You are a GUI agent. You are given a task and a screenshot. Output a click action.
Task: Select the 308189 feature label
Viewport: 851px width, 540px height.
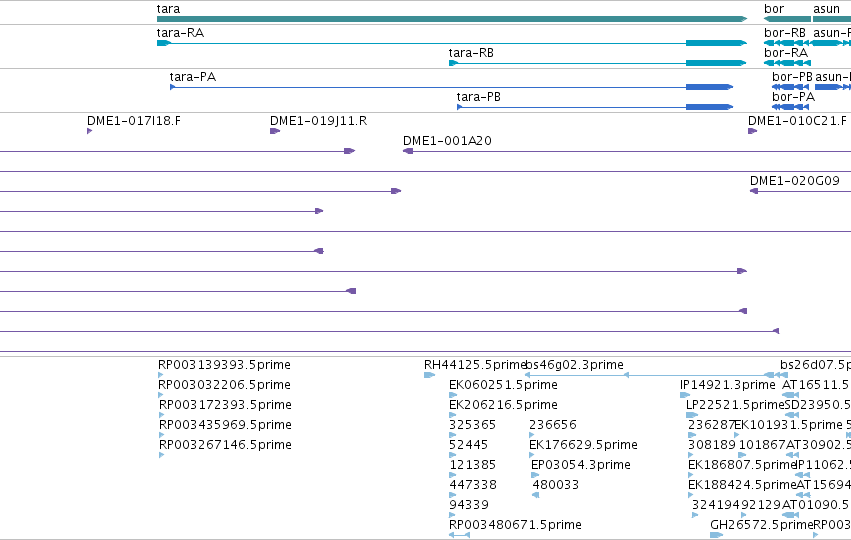click(x=712, y=444)
